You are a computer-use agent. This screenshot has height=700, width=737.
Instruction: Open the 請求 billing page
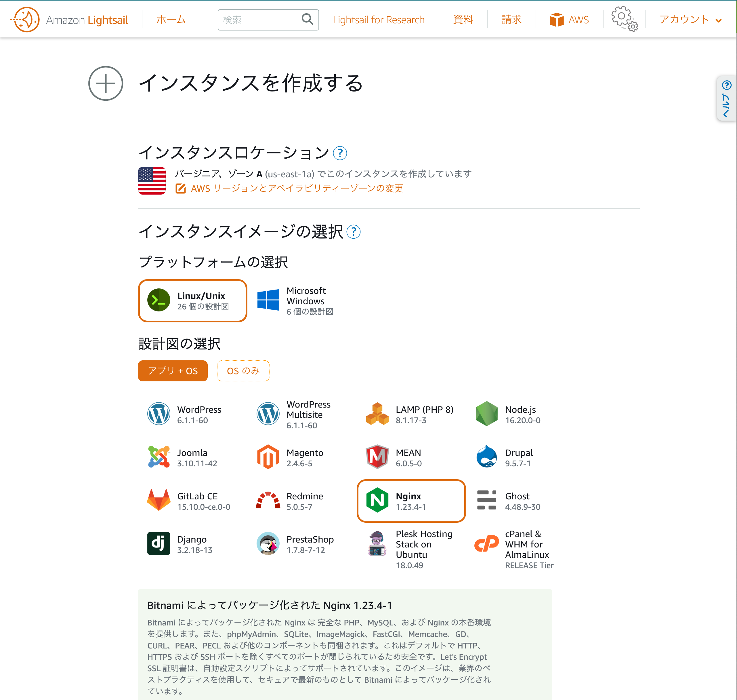pos(511,19)
